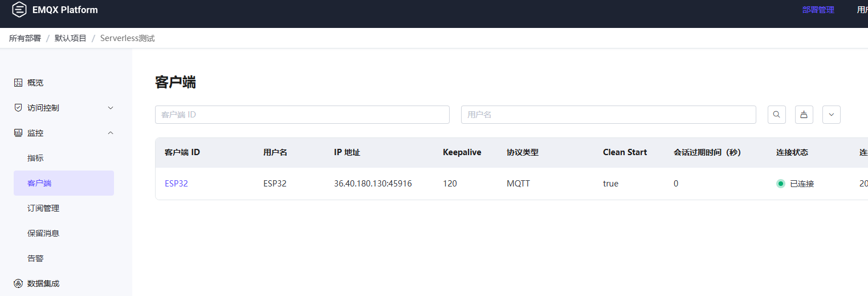Click the green 已连接 status indicator
Viewport: 868px width, 296px height.
click(781, 184)
